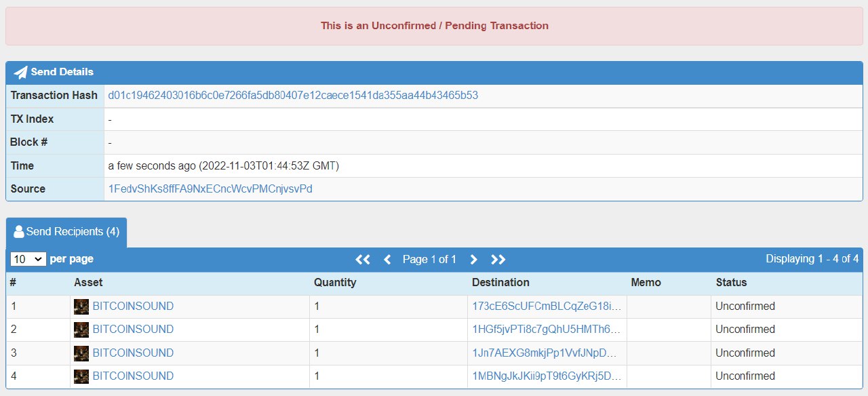Click the BITCOINSOUND asset icon in row 2
Image resolution: width=868 pixels, height=396 pixels.
click(81, 330)
